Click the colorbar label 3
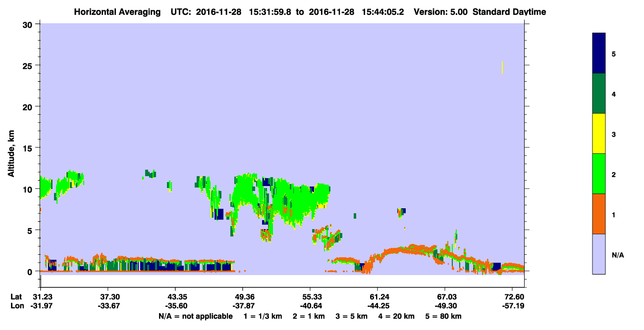Viewport: 644px width, 330px height. click(614, 134)
